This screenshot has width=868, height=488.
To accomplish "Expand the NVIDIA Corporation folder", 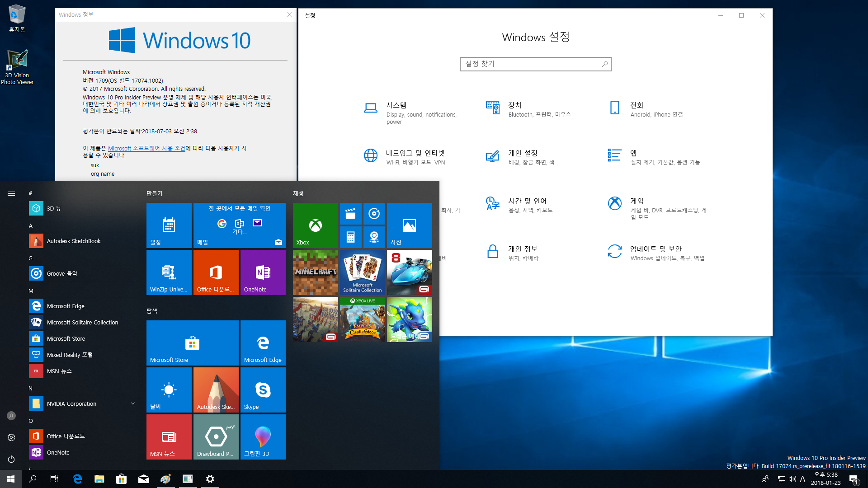I will coord(82,404).
